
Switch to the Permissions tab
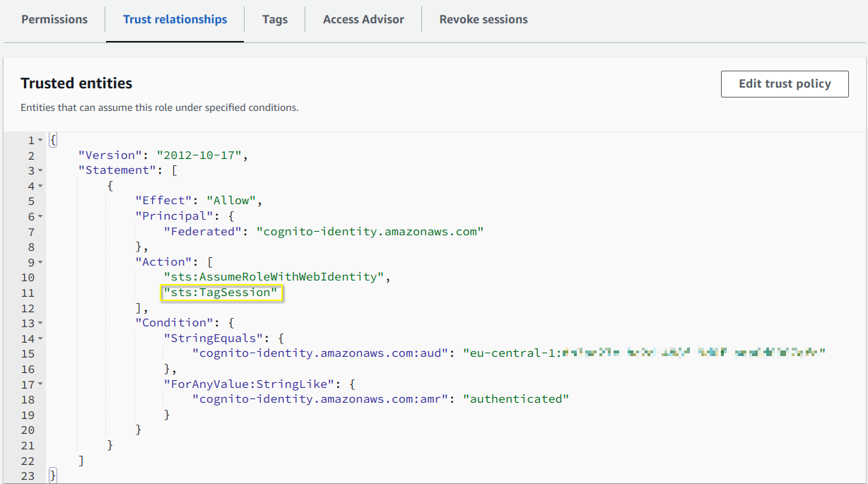[54, 19]
